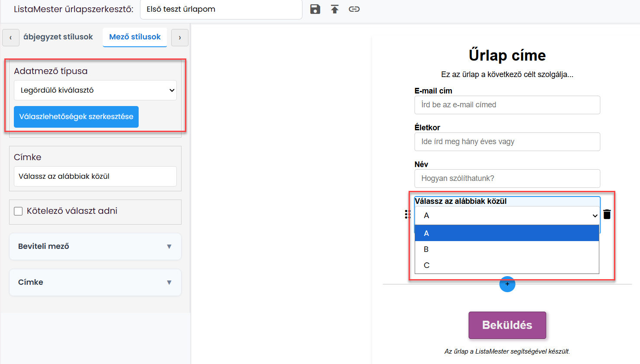Click the save (floppy disk) icon

click(315, 9)
